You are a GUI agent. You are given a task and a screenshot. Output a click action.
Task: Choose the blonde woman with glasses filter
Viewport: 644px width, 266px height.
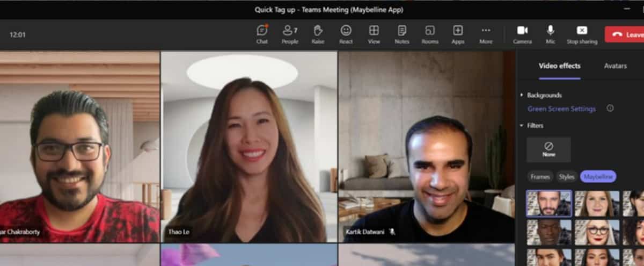tap(597, 232)
